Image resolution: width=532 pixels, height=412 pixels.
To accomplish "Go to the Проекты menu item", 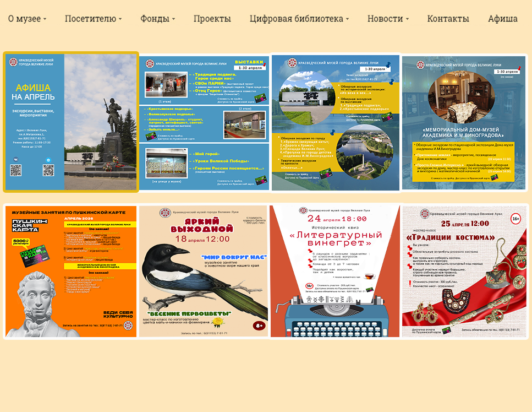I will click(x=212, y=19).
